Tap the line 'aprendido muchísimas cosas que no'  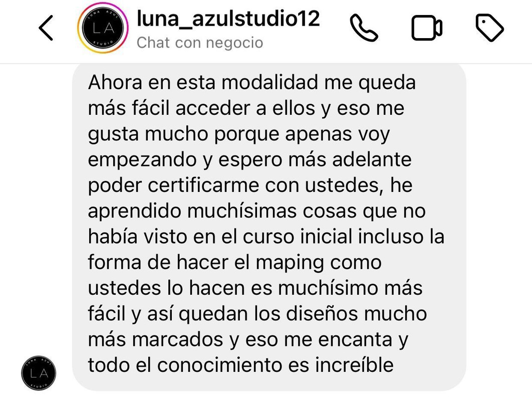(x=257, y=211)
